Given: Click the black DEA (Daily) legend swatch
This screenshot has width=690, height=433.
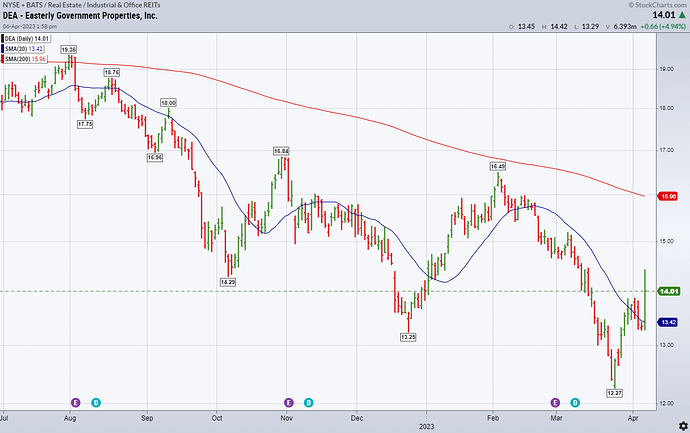Looking at the screenshot, I should [x=2, y=39].
